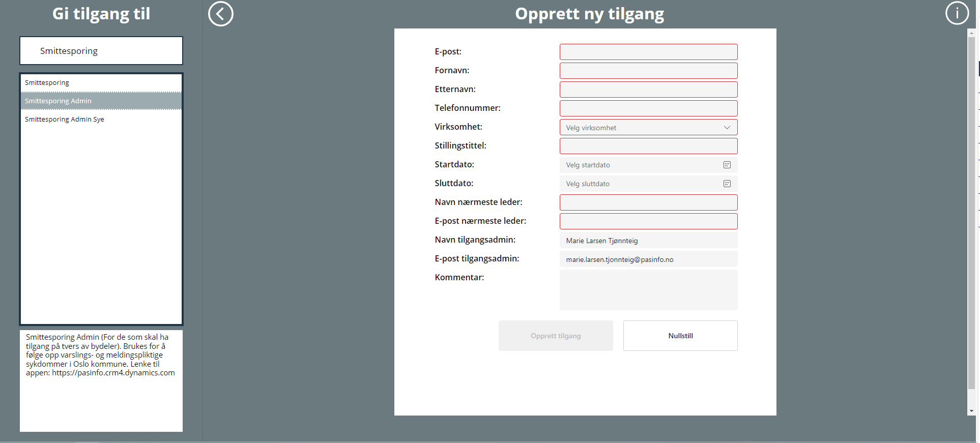980x443 pixels.
Task: Click the Virksomhet: label
Action: point(458,127)
